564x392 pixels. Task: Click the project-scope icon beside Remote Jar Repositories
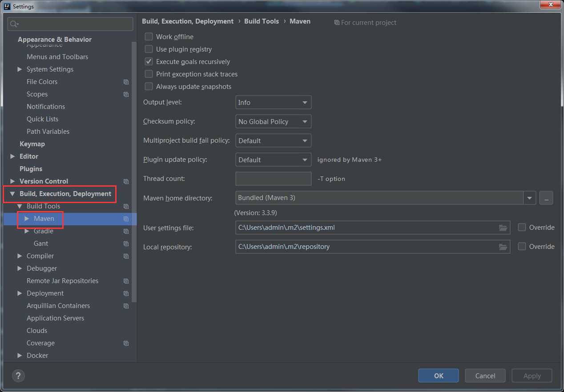point(126,281)
